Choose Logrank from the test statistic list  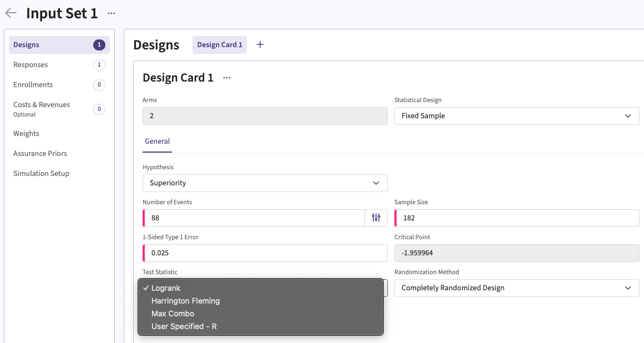coord(166,288)
